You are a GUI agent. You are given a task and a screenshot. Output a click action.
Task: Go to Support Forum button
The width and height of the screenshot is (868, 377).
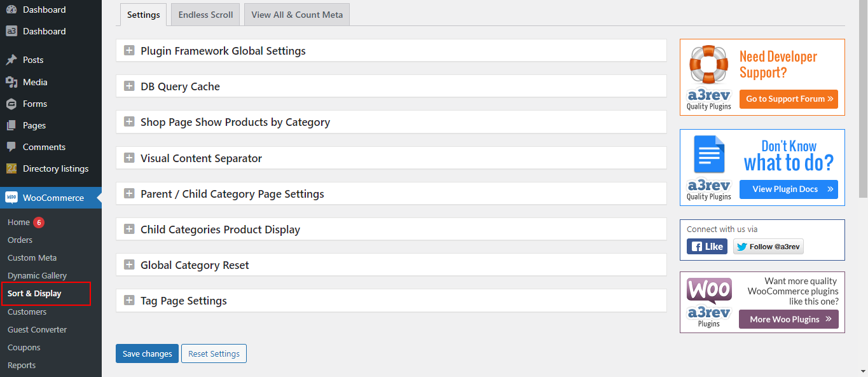[x=789, y=99]
